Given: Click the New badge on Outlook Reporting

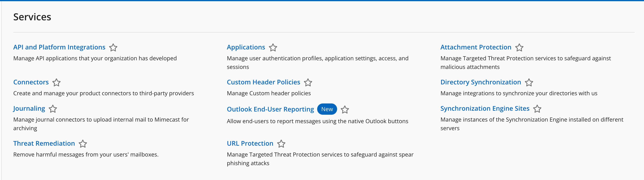Looking at the screenshot, I should (x=327, y=109).
